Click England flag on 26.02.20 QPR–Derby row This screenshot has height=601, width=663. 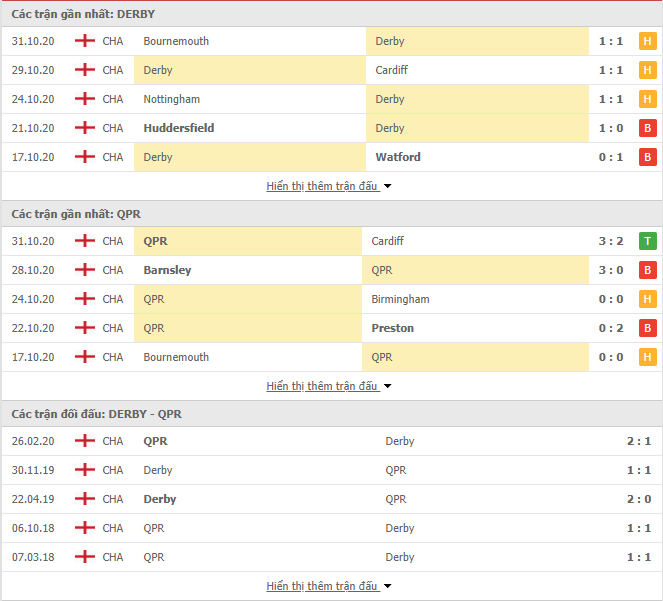[85, 441]
